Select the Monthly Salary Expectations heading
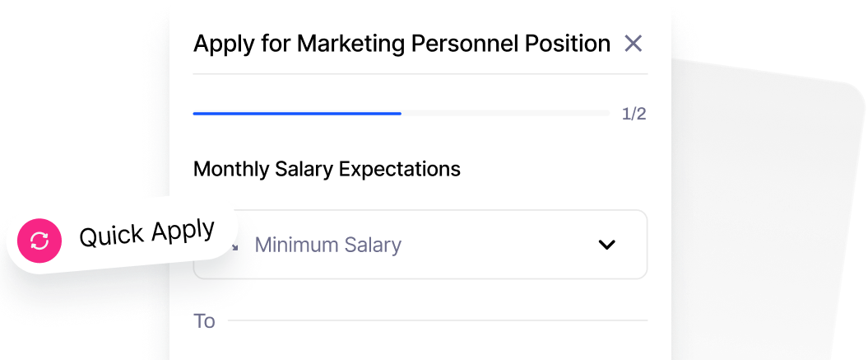The height and width of the screenshot is (360, 868). point(327,169)
